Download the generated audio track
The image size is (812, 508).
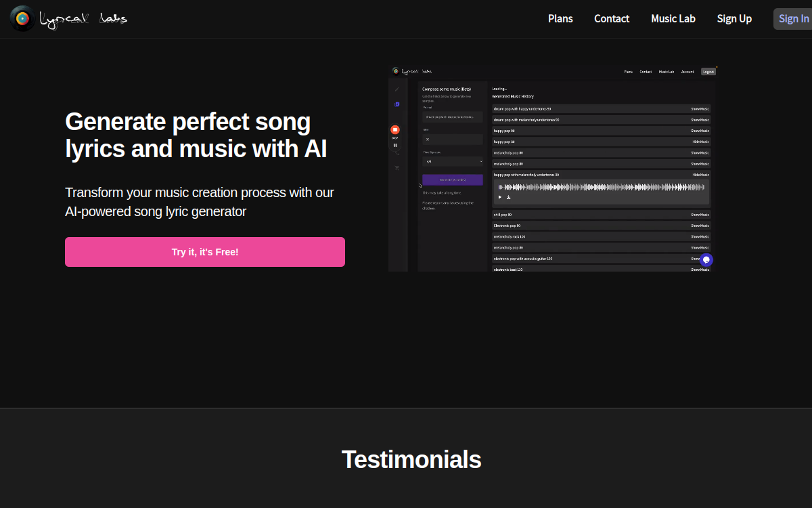509,197
